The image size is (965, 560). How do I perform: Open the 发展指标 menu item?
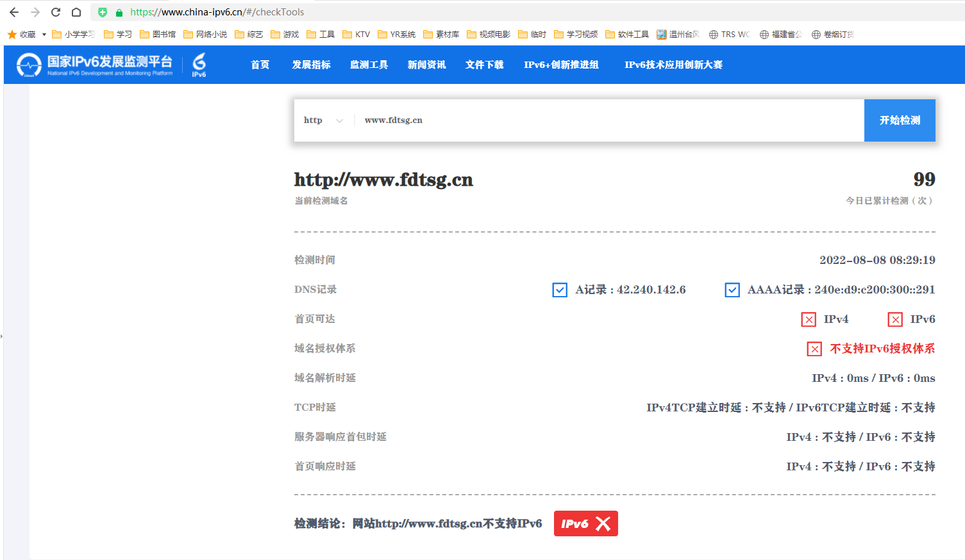[x=311, y=65]
